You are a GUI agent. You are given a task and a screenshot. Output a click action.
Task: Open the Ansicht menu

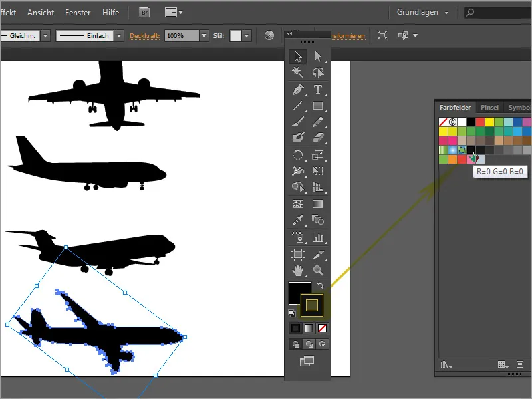(x=41, y=13)
